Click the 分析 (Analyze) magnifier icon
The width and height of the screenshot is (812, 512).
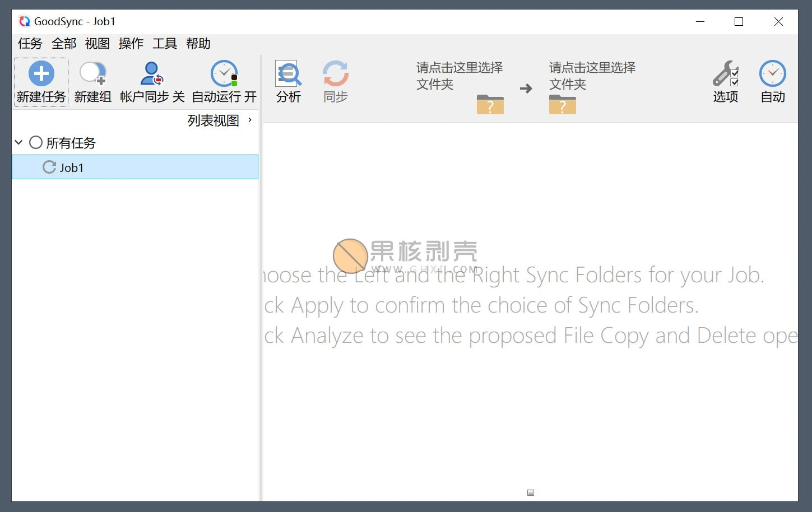click(x=289, y=73)
